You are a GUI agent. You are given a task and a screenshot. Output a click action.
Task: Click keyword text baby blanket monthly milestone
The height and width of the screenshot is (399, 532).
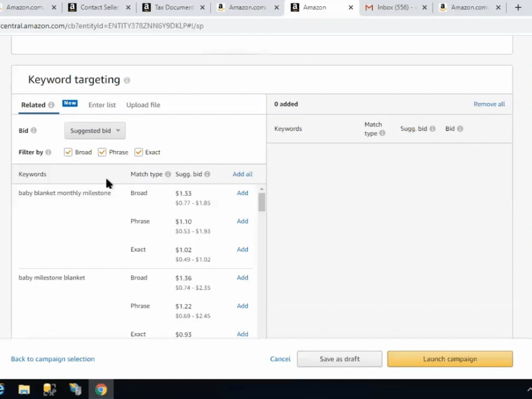tap(64, 193)
